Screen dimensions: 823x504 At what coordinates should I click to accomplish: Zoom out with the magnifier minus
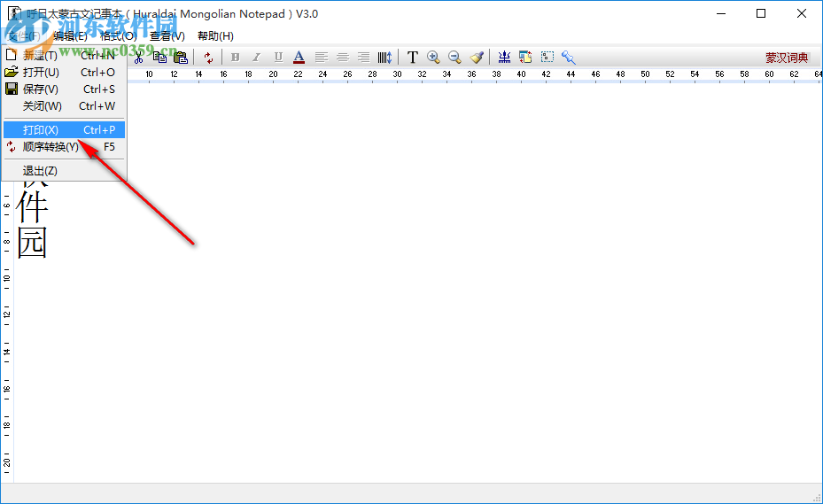454,58
